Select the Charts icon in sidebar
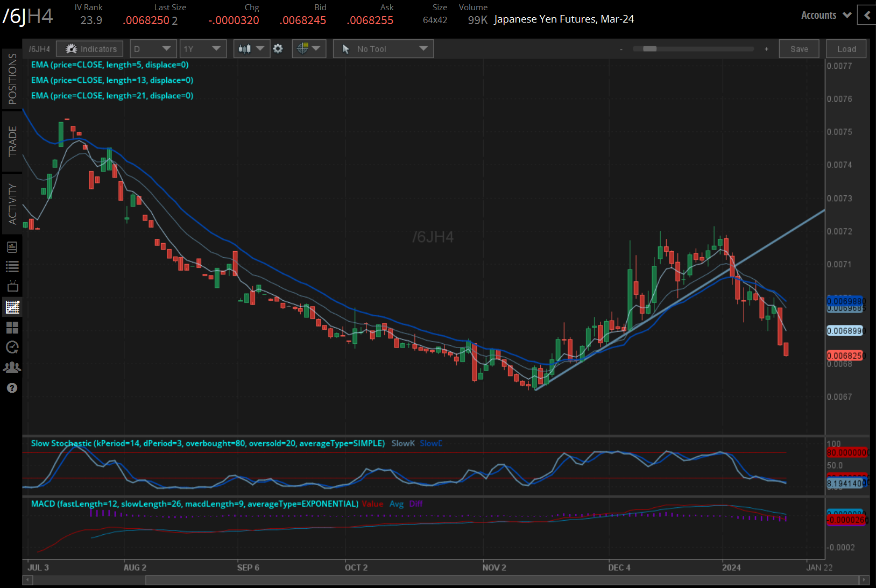Screen dimensions: 876x588 point(12,307)
